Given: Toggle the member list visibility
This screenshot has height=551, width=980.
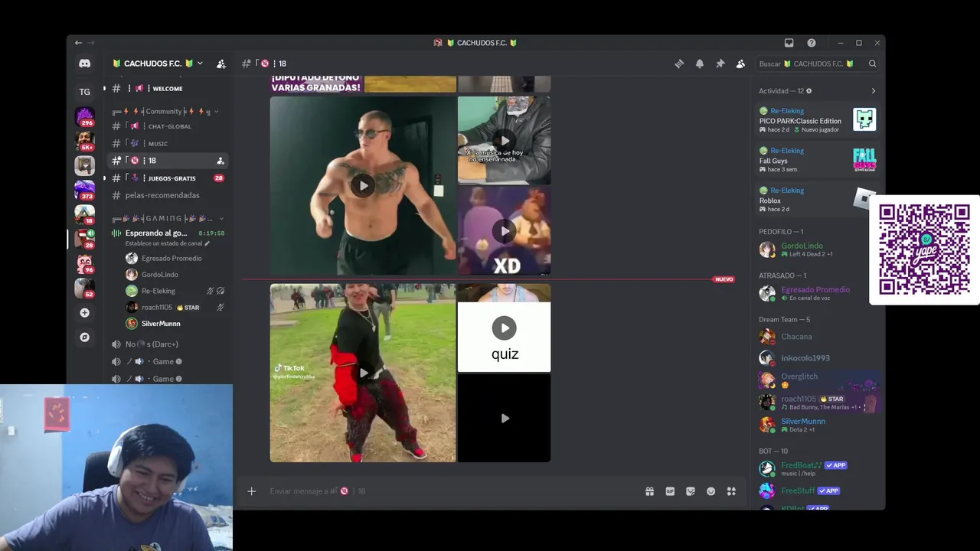Looking at the screenshot, I should [740, 64].
